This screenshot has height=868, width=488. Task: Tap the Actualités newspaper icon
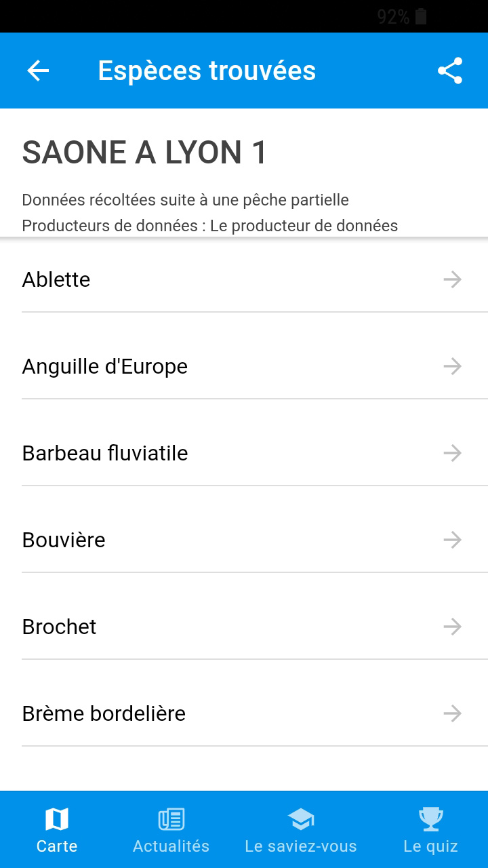[x=171, y=819]
